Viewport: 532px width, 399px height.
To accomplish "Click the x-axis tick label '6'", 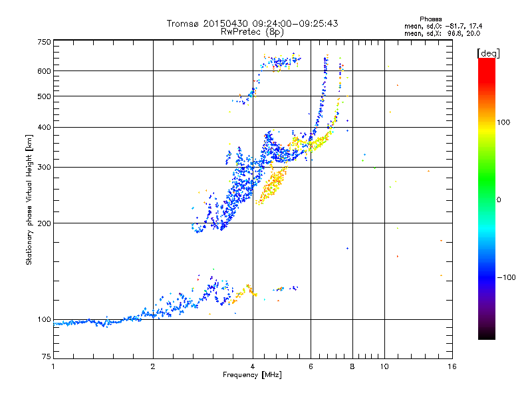I will [x=311, y=366].
